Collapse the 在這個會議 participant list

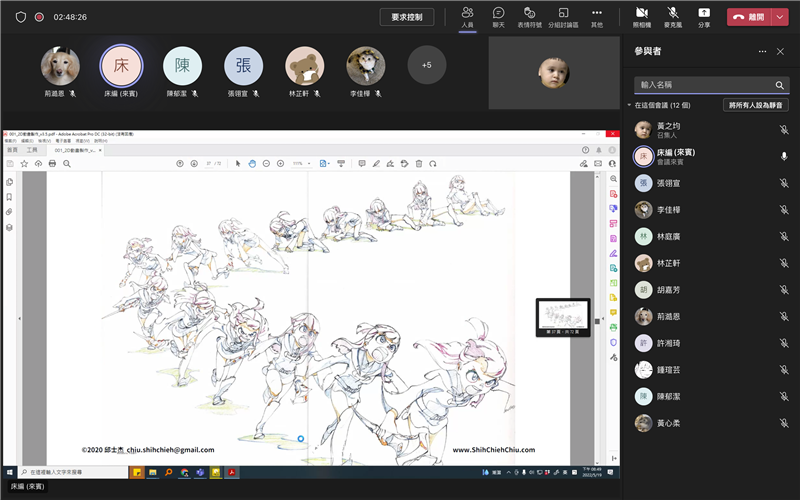pyautogui.click(x=630, y=105)
